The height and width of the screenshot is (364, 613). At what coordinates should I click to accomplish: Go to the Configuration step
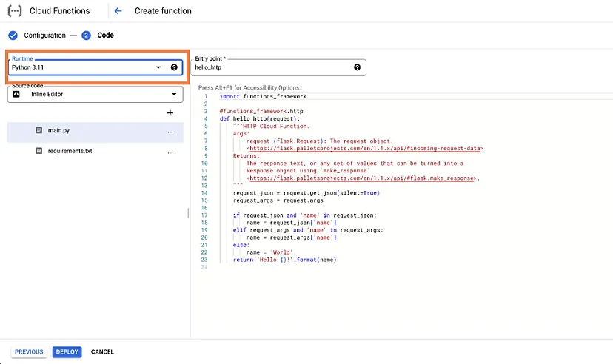[x=44, y=36]
